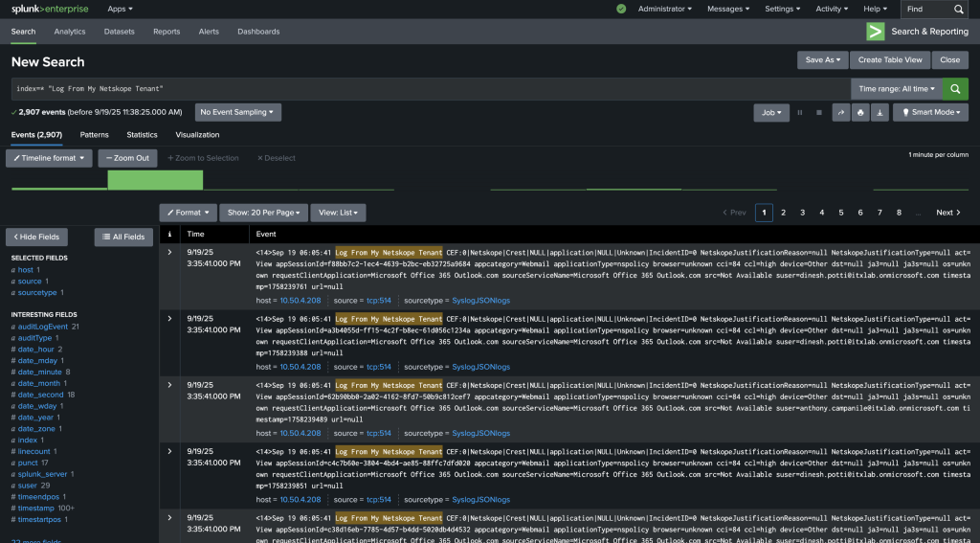Expand event with appSessionId c38d16eb

(x=169, y=517)
